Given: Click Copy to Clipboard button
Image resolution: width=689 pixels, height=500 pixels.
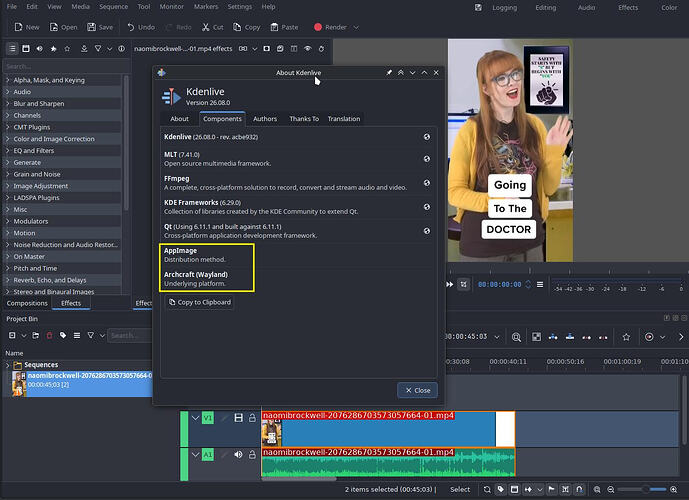Looking at the screenshot, I should click(200, 302).
